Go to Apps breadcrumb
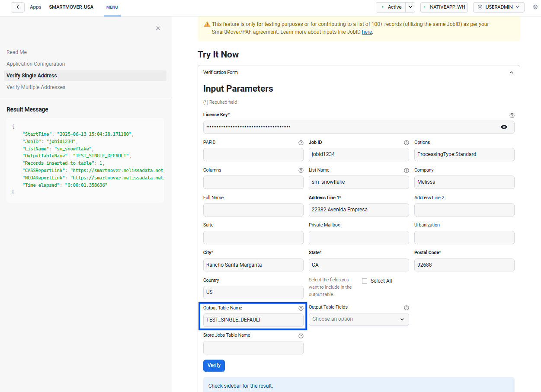541x392 pixels. (x=35, y=7)
